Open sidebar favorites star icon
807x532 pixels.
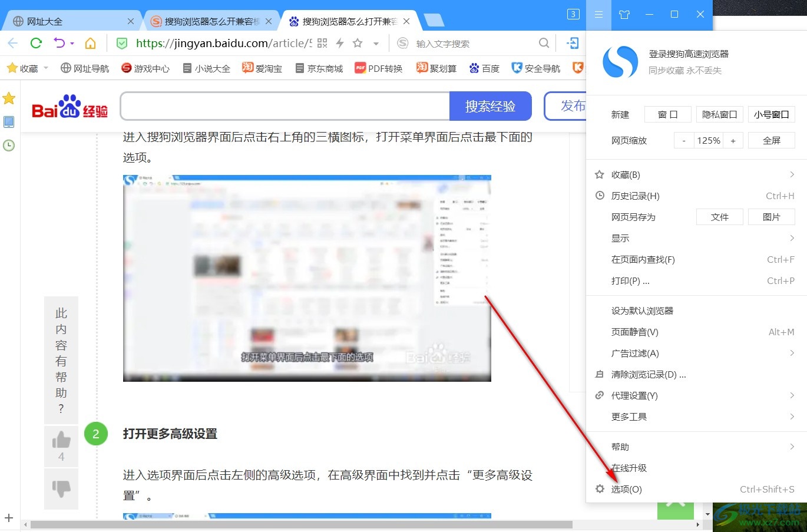(9, 98)
